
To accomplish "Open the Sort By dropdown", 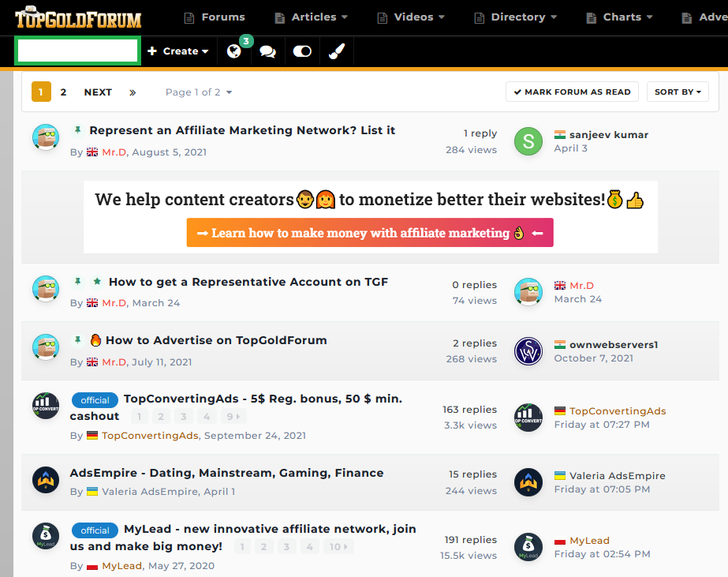I will pyautogui.click(x=678, y=92).
